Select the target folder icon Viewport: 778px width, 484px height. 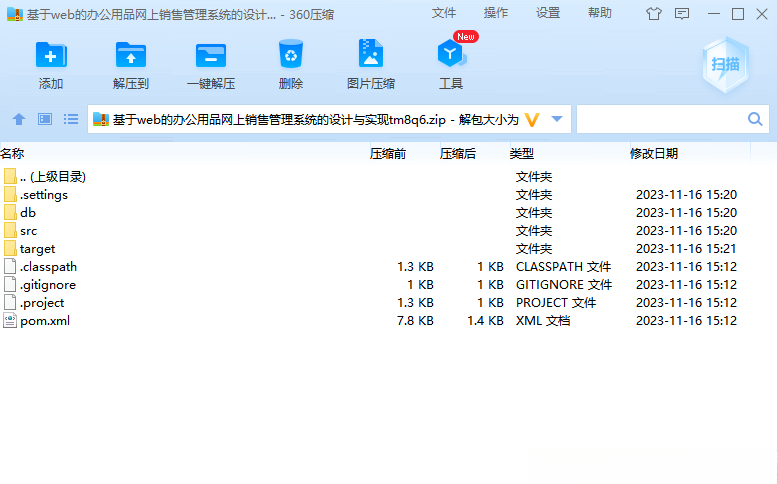(x=10, y=248)
